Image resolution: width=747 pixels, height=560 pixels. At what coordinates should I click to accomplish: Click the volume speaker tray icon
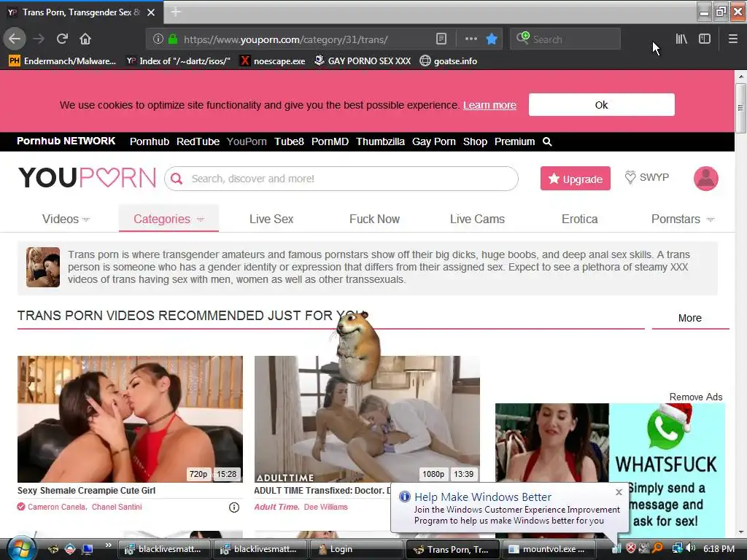pyautogui.click(x=691, y=548)
